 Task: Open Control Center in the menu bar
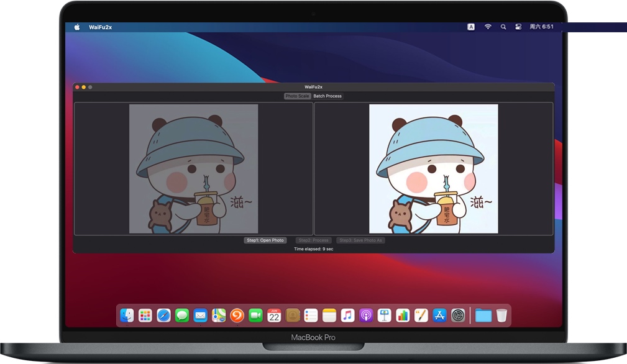(x=518, y=27)
